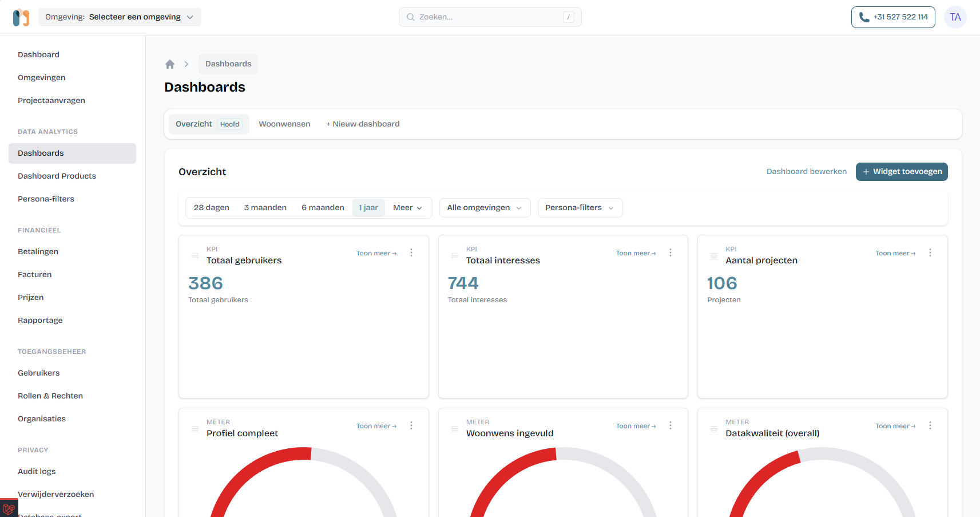The height and width of the screenshot is (517, 980).
Task: Call phone number +31 527 522 114
Action: point(893,17)
